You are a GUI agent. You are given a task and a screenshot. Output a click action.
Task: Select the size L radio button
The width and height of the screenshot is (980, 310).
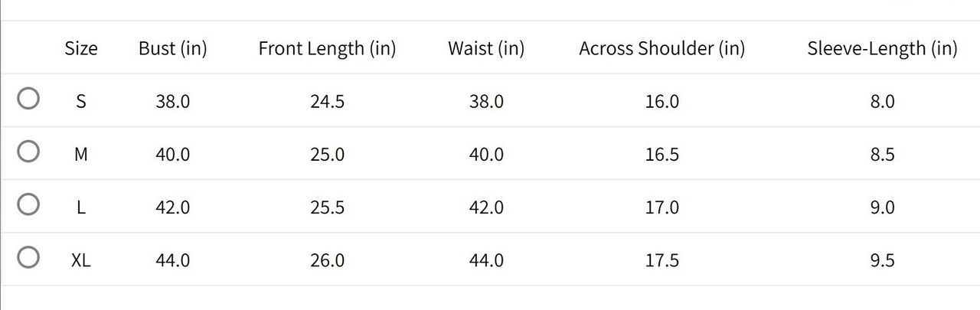(x=28, y=204)
